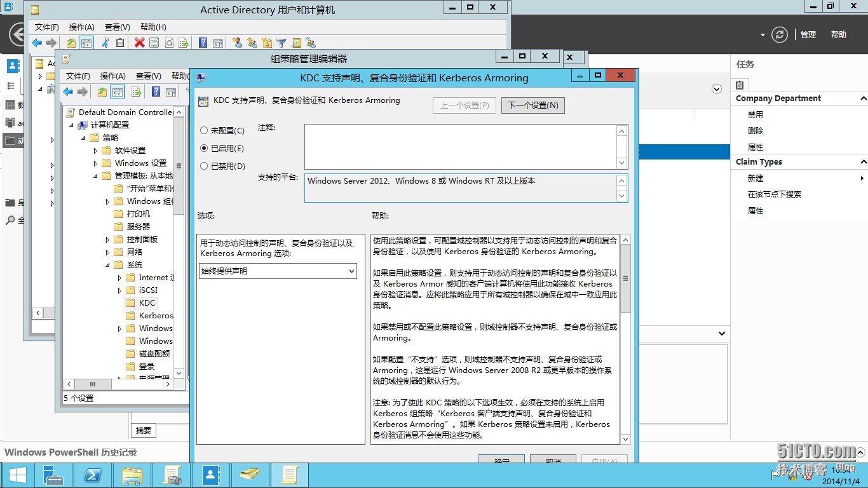Image resolution: width=868 pixels, height=488 pixels.
Task: Click Forward arrow in Active Directory toolbar
Action: [x=51, y=43]
